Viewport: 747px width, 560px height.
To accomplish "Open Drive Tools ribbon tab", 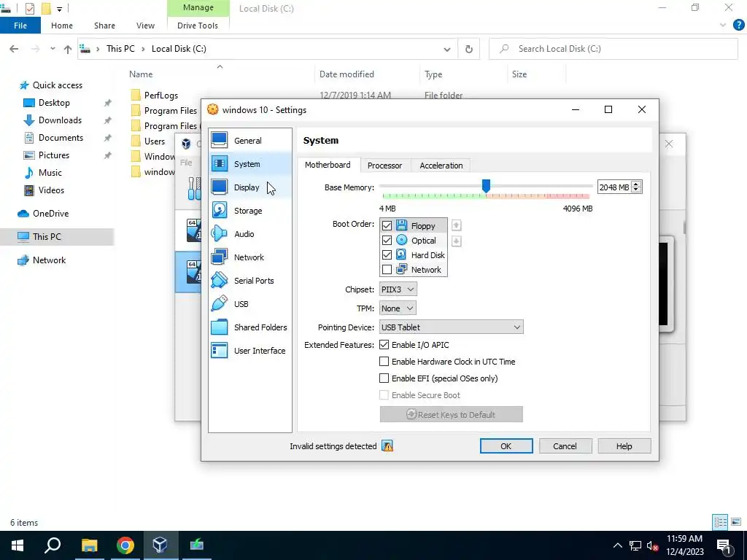I will (x=198, y=26).
